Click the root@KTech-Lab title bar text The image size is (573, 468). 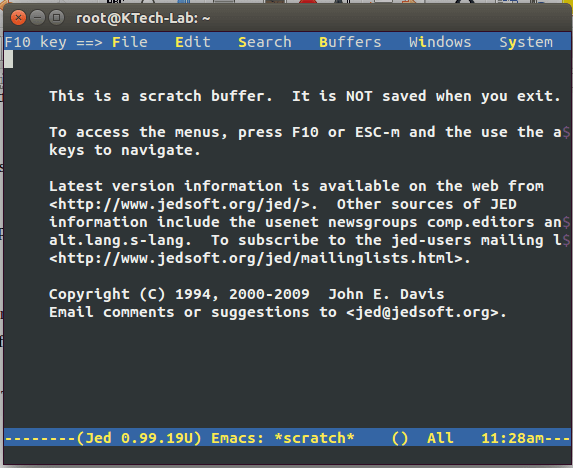click(x=143, y=18)
